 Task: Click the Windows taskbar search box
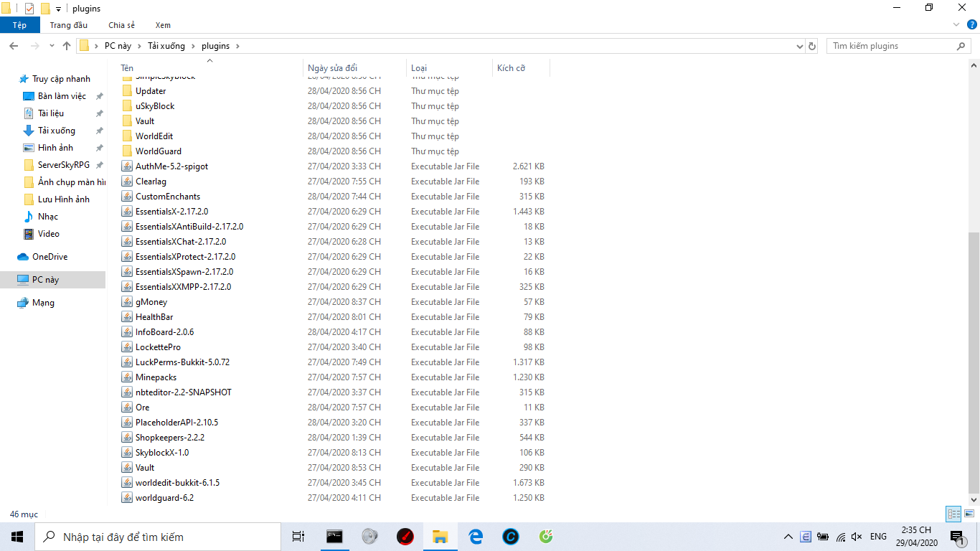pyautogui.click(x=158, y=537)
